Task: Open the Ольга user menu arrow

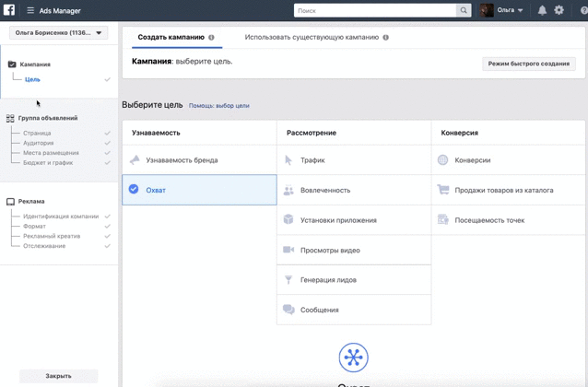Action: coord(520,10)
